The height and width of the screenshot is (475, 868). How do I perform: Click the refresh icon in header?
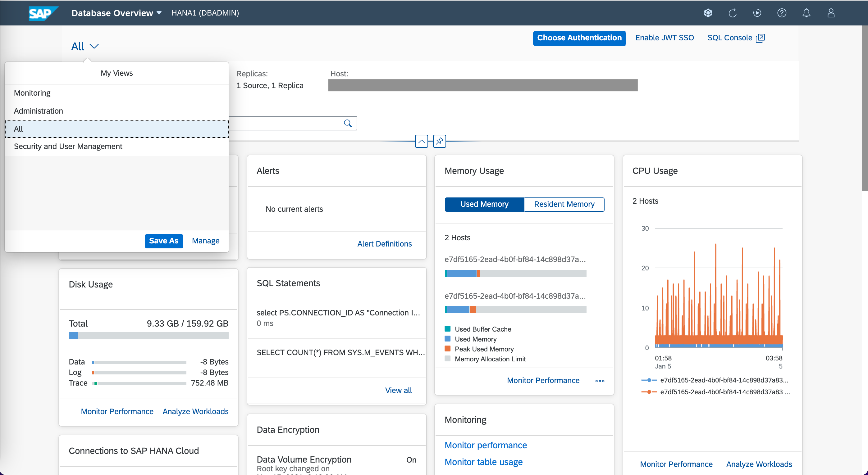click(733, 13)
